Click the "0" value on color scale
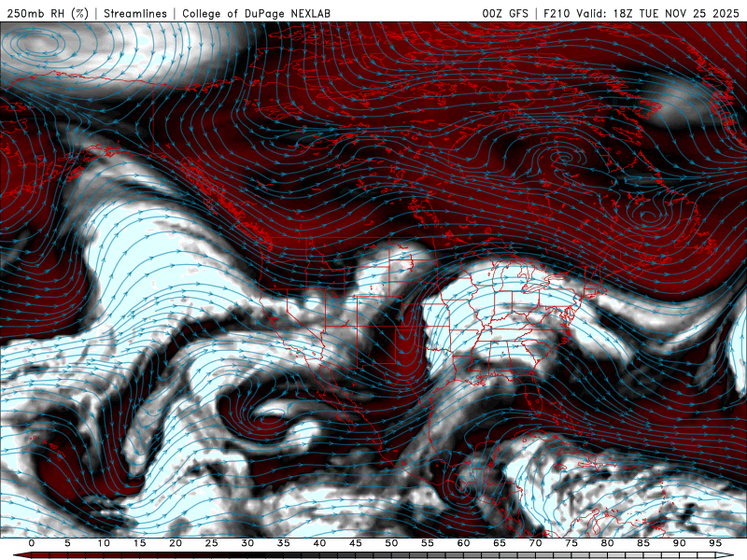This screenshot has width=747, height=560. [x=32, y=543]
